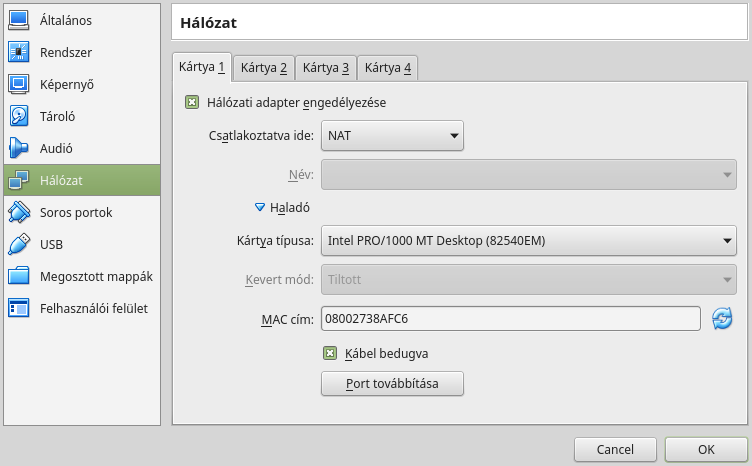Click into the MAC cím field

(x=511, y=319)
